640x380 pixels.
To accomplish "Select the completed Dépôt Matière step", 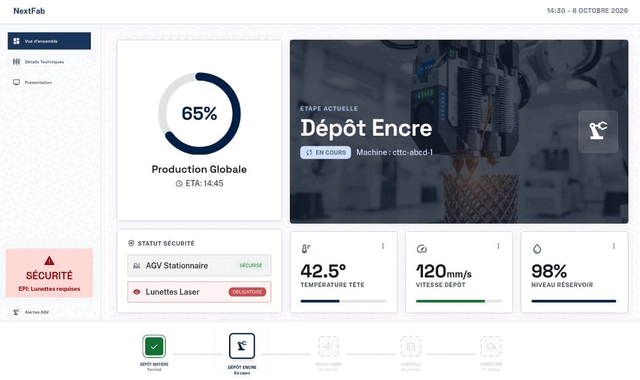I will [154, 347].
